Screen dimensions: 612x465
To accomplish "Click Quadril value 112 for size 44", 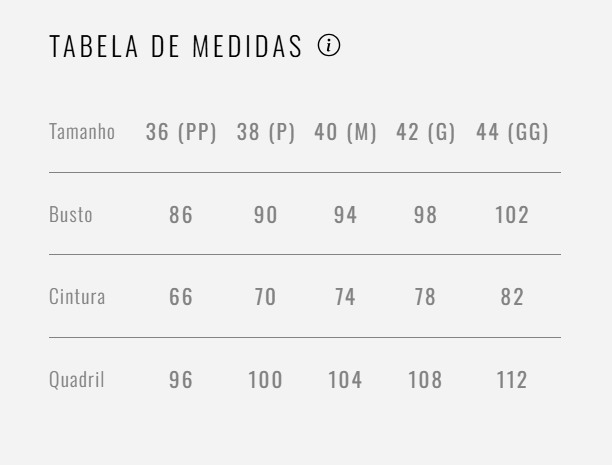I will click(x=512, y=380).
